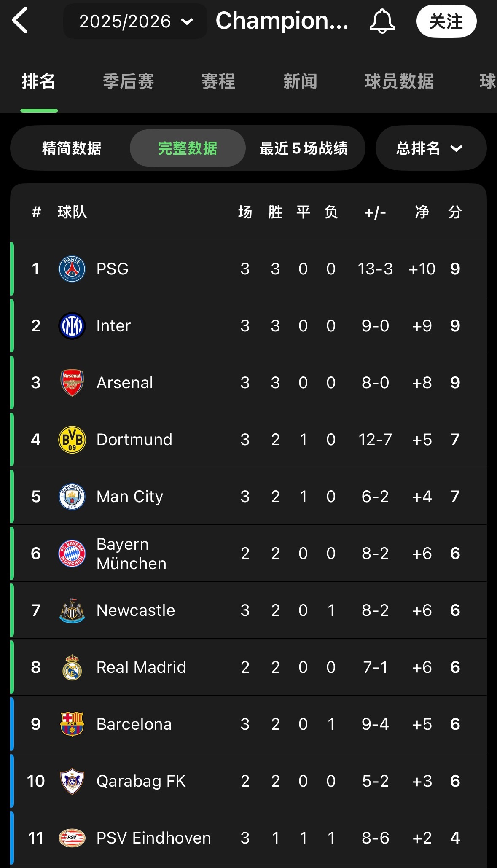Tap the back arrow icon
Screen dimensions: 497x868
pos(20,20)
